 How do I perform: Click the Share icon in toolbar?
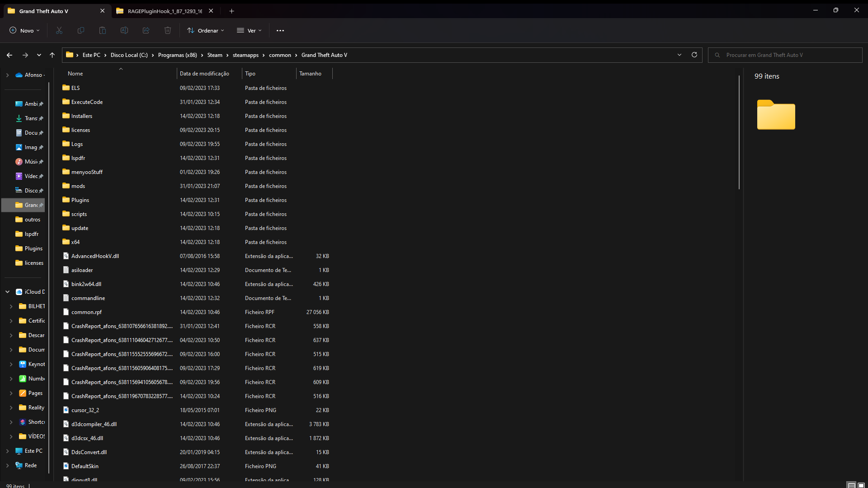pyautogui.click(x=146, y=30)
